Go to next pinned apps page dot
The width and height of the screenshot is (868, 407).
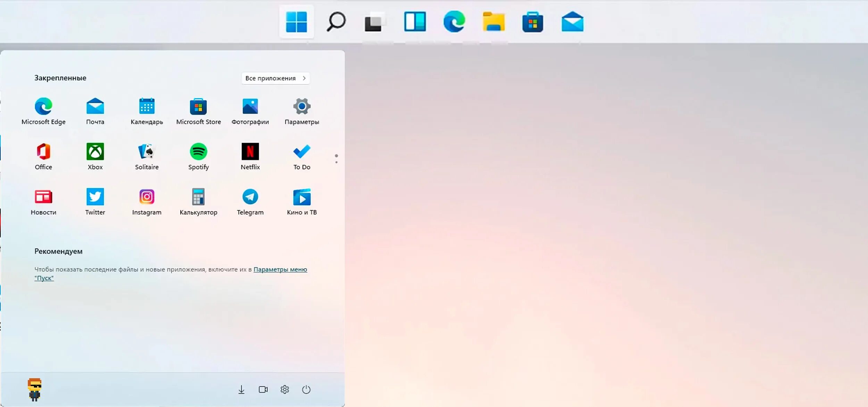click(x=336, y=162)
